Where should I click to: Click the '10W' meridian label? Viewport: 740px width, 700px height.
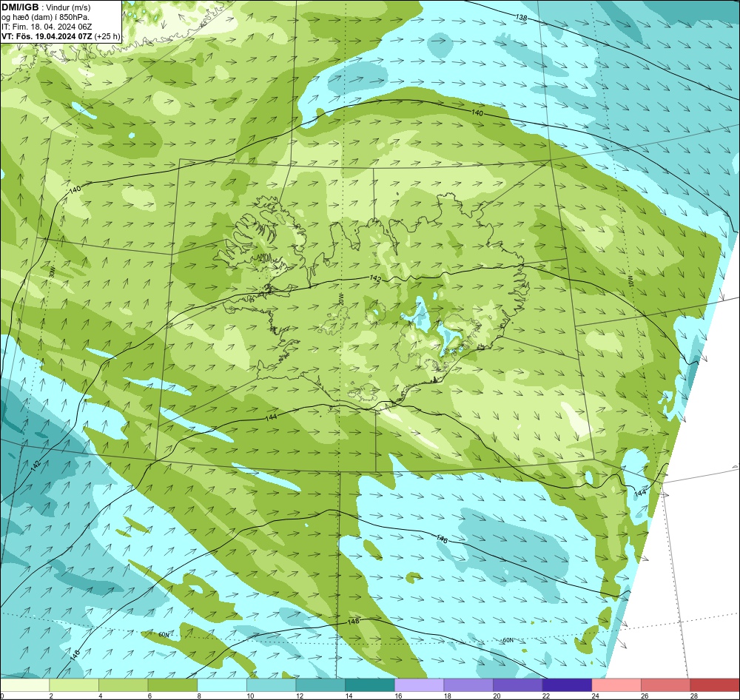(x=631, y=282)
